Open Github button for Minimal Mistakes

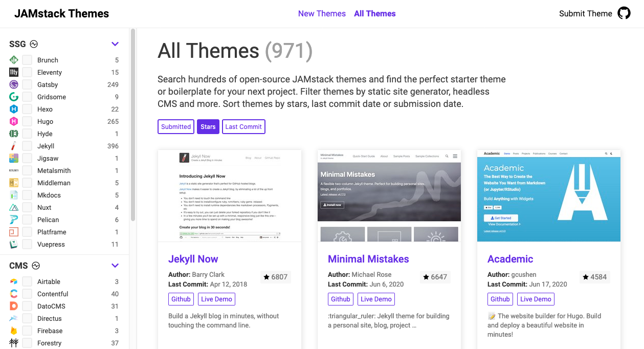(341, 299)
